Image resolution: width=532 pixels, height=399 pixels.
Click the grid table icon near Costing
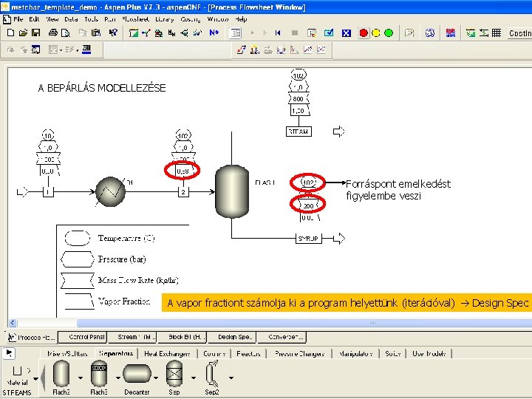click(x=497, y=33)
